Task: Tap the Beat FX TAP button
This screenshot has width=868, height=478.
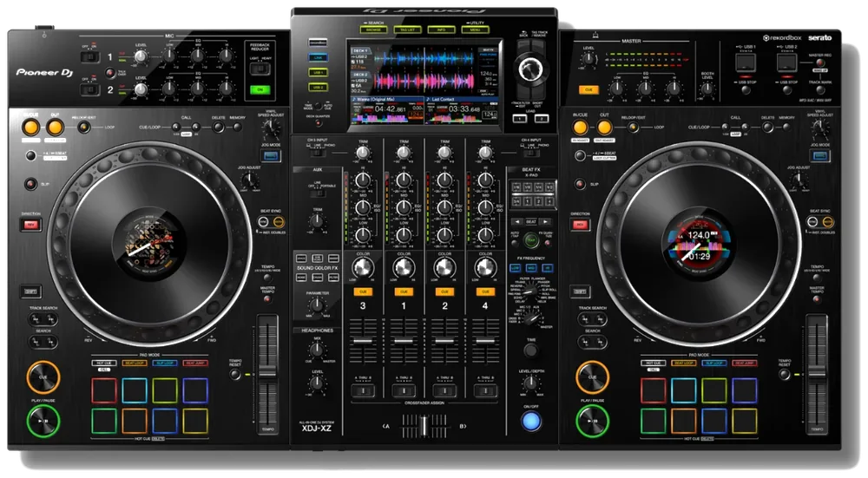Action: coord(531,240)
